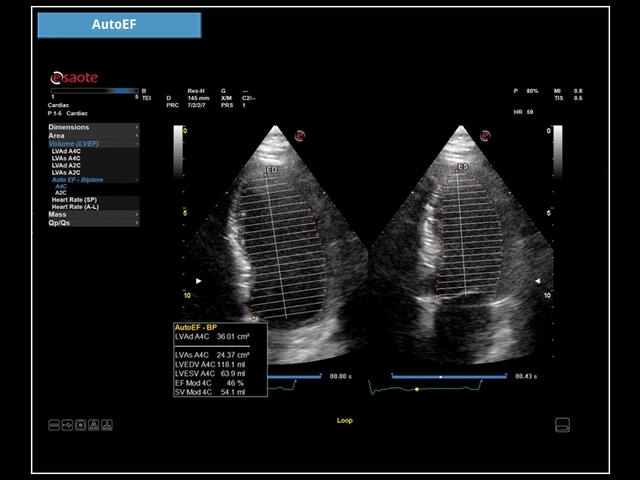Choose A2C under Auto EF - Biplane
This screenshot has width=640, height=480.
[x=61, y=192]
